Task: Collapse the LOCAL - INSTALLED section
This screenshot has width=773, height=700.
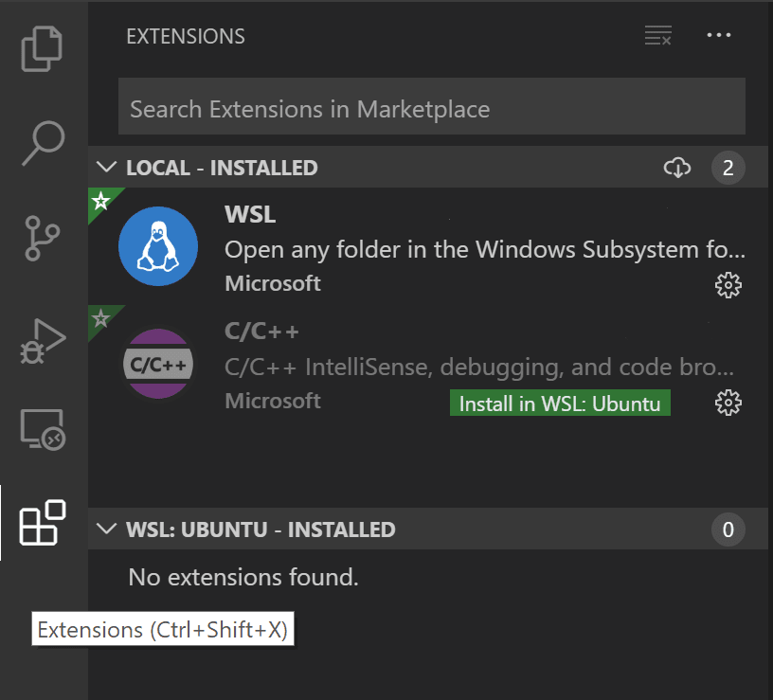Action: coord(106,167)
